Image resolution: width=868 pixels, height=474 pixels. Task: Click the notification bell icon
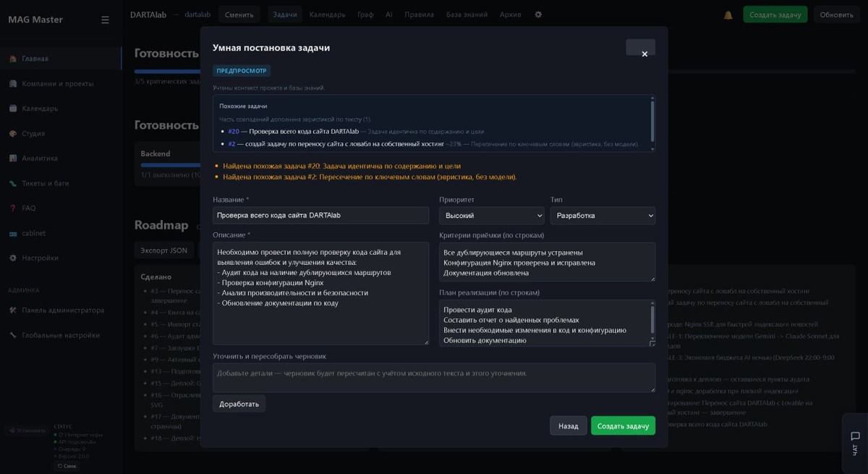pyautogui.click(x=728, y=14)
